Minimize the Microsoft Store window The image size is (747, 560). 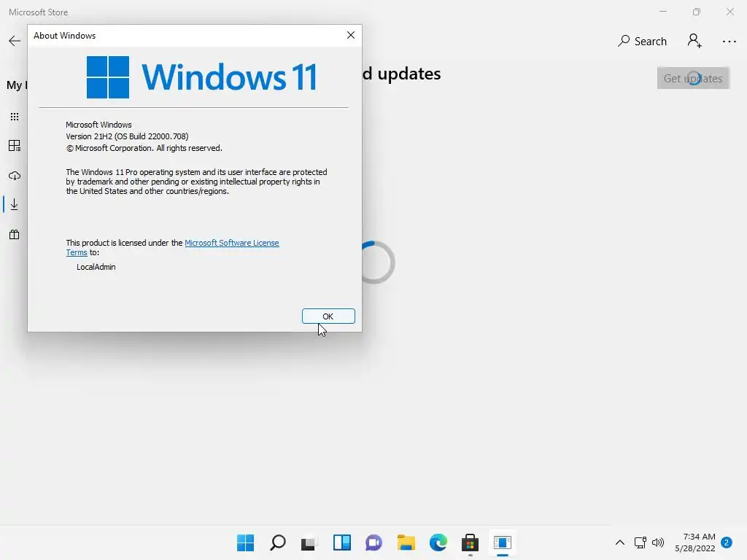tap(662, 12)
